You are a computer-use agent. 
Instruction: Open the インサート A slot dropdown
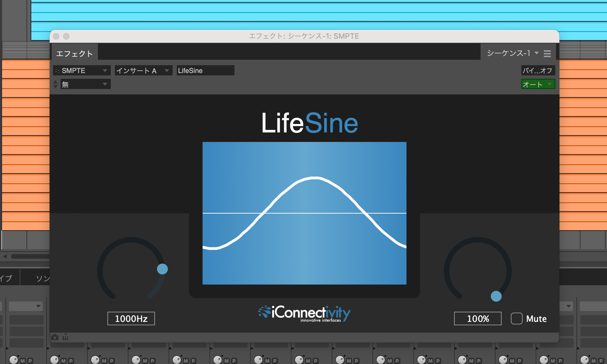[x=143, y=70]
